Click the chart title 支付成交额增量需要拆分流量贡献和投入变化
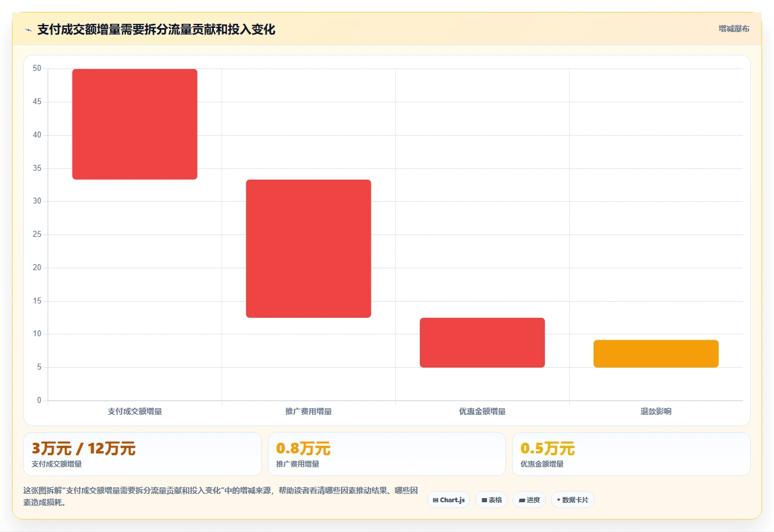The image size is (774, 532). point(156,30)
